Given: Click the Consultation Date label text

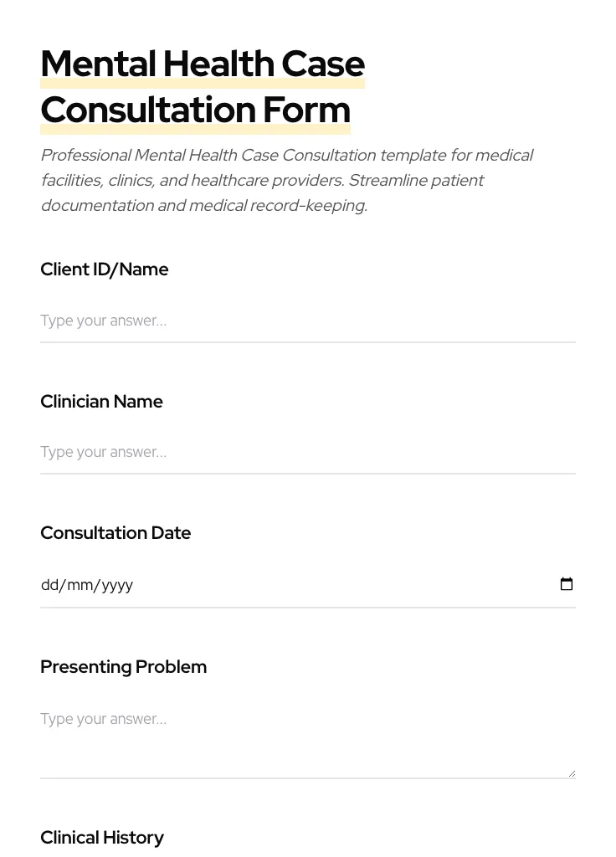Looking at the screenshot, I should click(x=116, y=533).
